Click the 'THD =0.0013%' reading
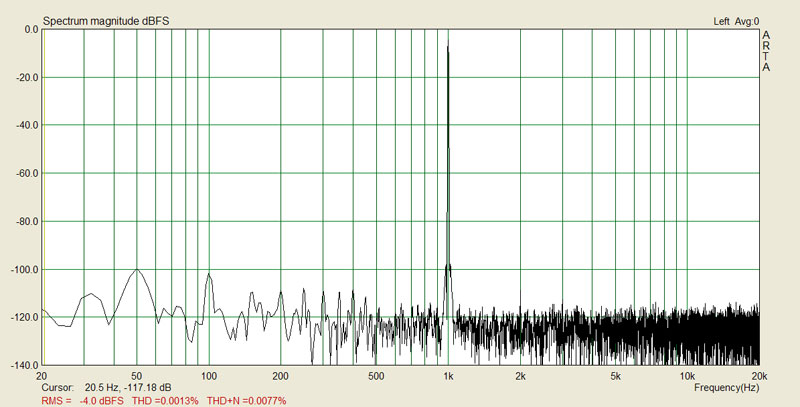 click(x=165, y=401)
